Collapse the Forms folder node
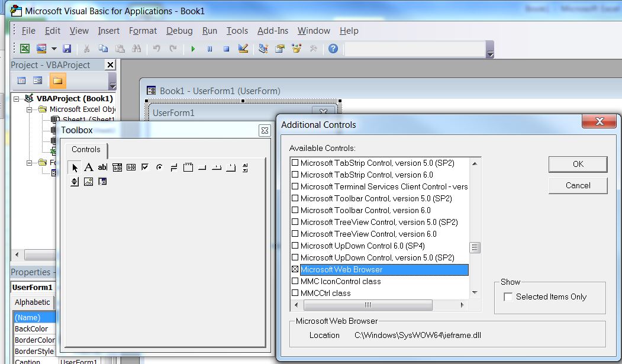This screenshot has height=364, width=622. (x=29, y=163)
